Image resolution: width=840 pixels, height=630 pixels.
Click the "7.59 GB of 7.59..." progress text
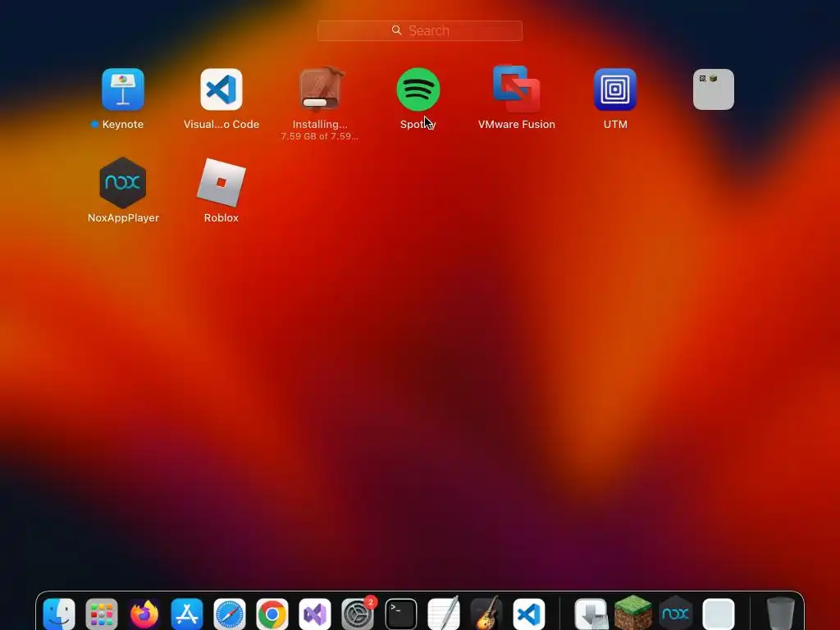click(320, 136)
